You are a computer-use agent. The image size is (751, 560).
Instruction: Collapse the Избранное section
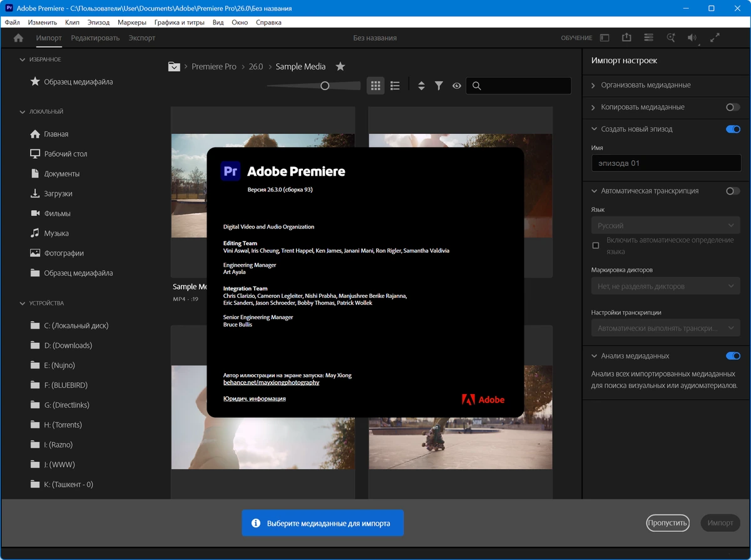point(23,59)
